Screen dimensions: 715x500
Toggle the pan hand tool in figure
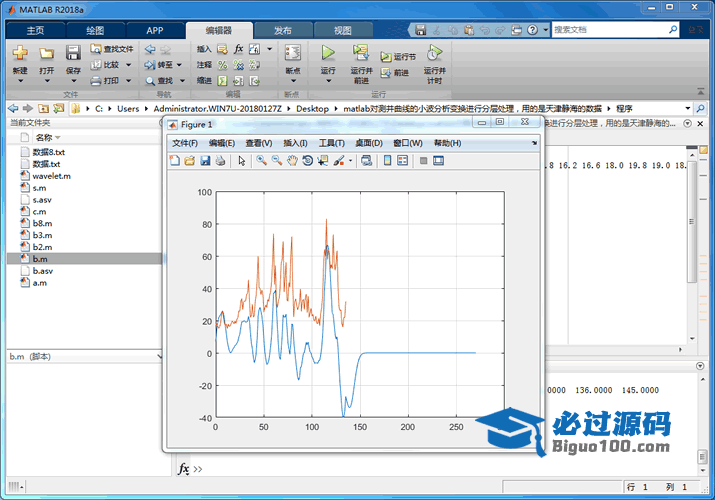point(292,160)
